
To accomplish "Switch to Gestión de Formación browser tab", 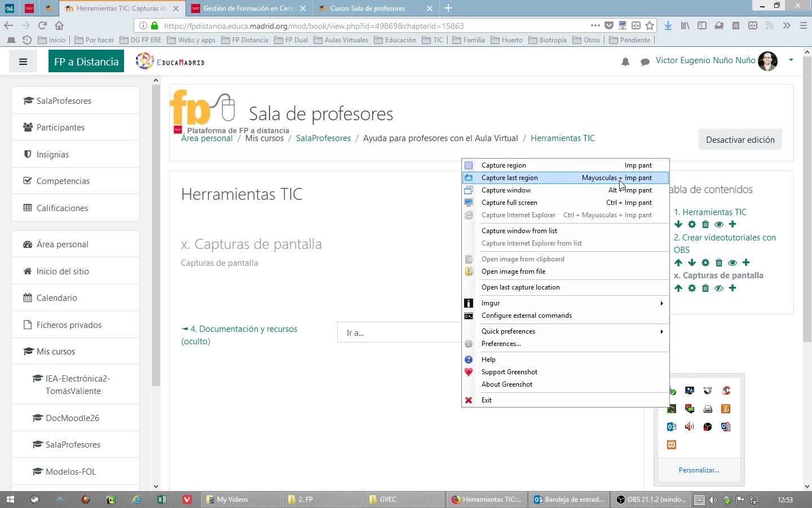I will pos(248,8).
